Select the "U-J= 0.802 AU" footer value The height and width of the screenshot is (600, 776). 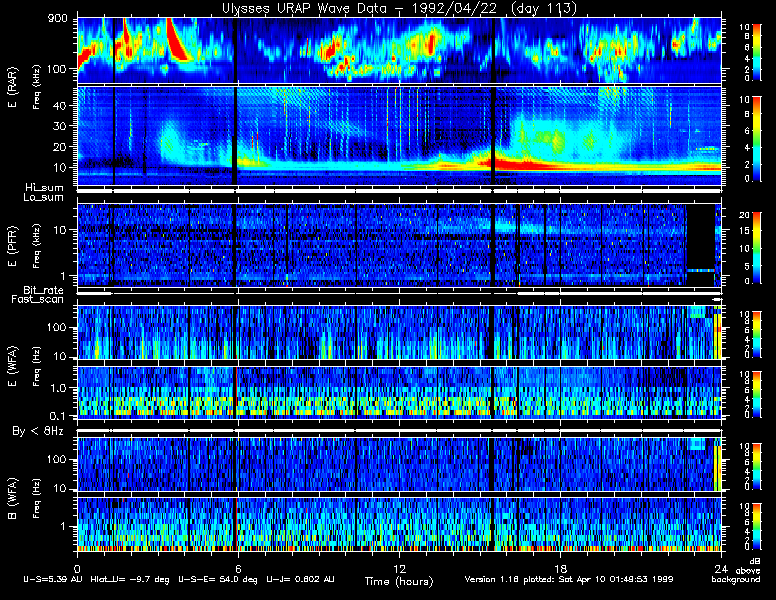click(x=300, y=579)
